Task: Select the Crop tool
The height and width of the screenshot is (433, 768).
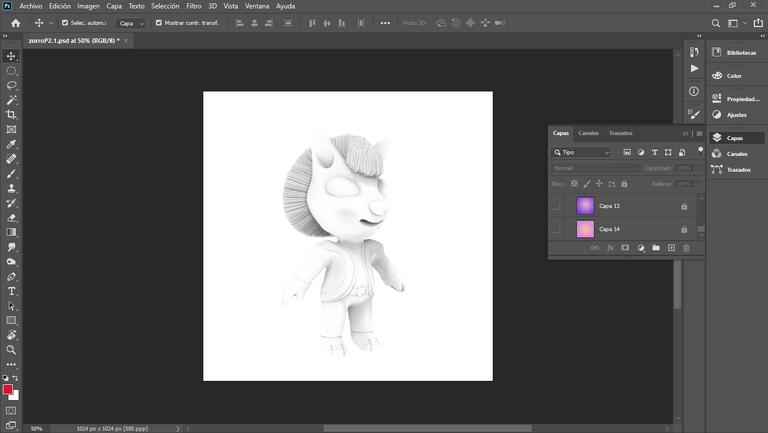Action: [x=11, y=115]
